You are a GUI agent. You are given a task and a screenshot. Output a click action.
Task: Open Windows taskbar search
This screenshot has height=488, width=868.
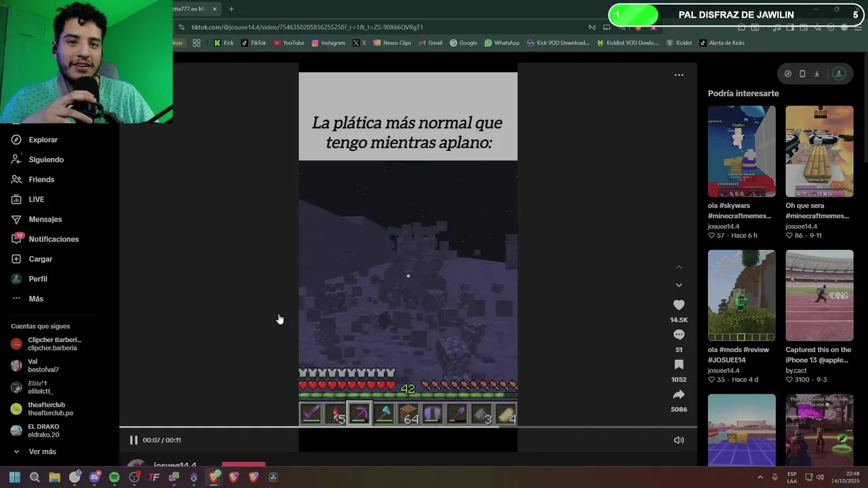click(35, 477)
